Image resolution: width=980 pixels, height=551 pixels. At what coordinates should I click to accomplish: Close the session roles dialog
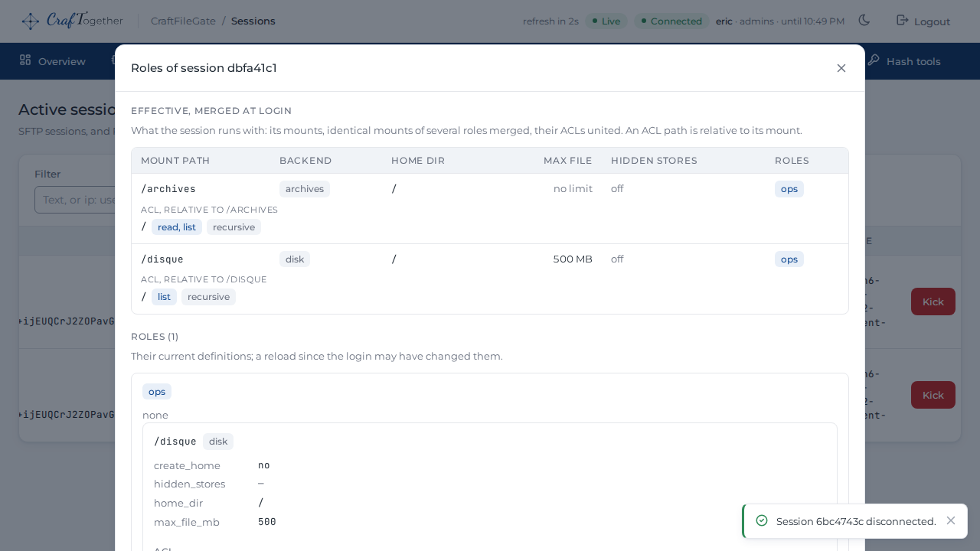tap(841, 68)
